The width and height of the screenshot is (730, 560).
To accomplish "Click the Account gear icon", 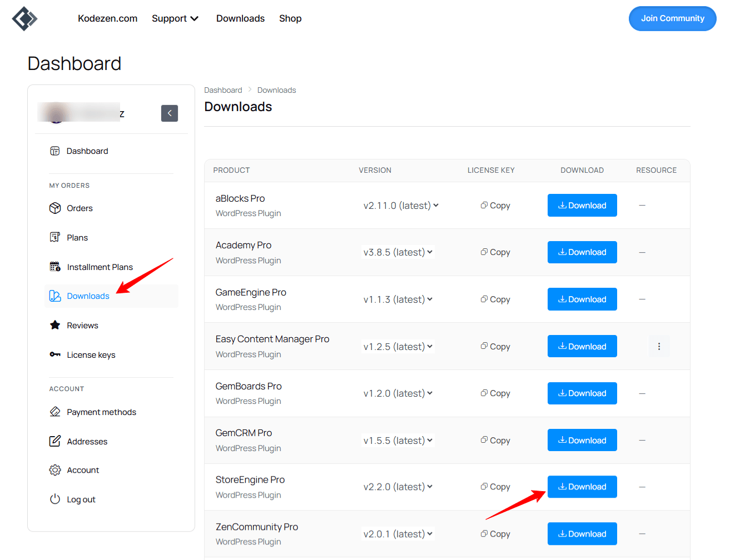I will click(x=55, y=470).
